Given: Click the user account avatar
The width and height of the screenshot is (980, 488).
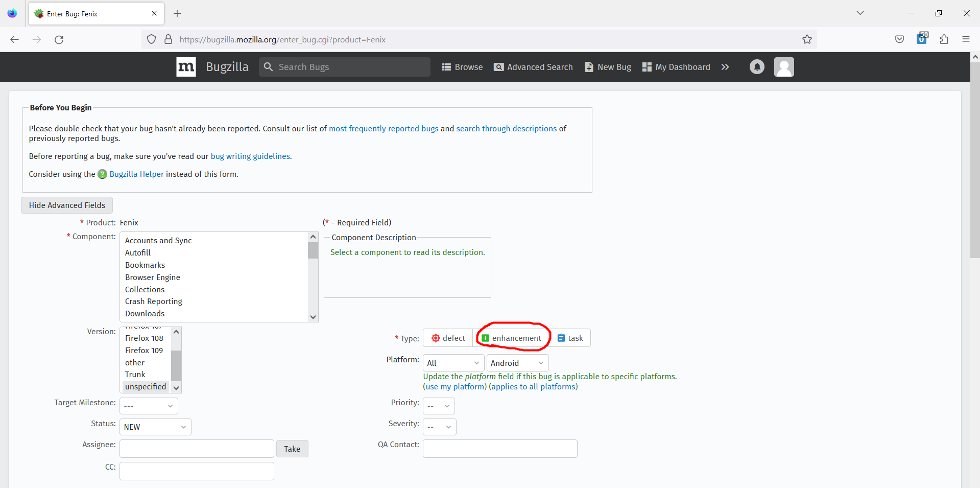Looking at the screenshot, I should coord(784,66).
